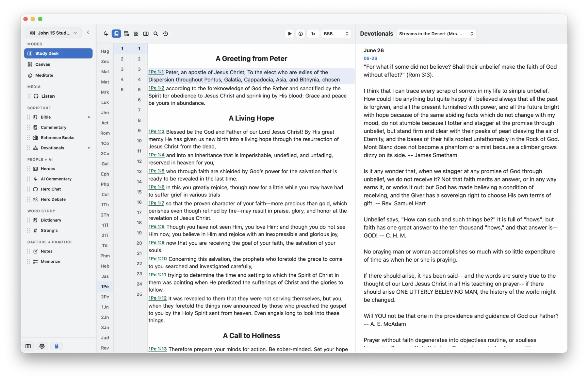The width and height of the screenshot is (588, 380).
Task: Open Strong's word study
Action: (x=58, y=230)
